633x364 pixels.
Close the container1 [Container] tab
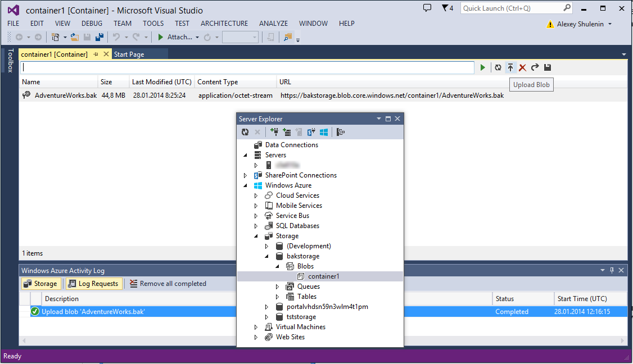[x=106, y=54]
